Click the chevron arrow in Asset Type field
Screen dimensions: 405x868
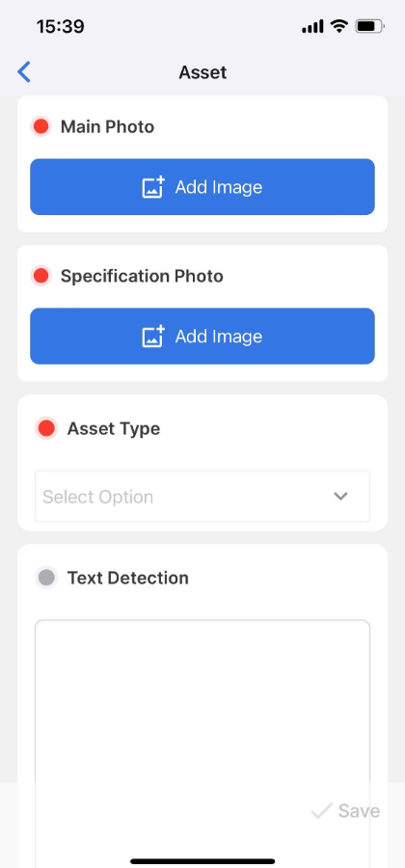pos(340,496)
